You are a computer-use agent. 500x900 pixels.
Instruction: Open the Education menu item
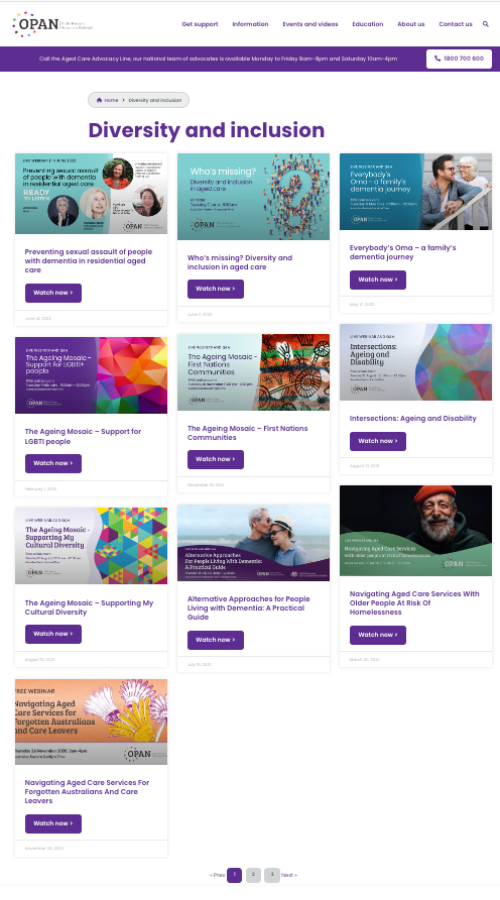pyautogui.click(x=367, y=24)
